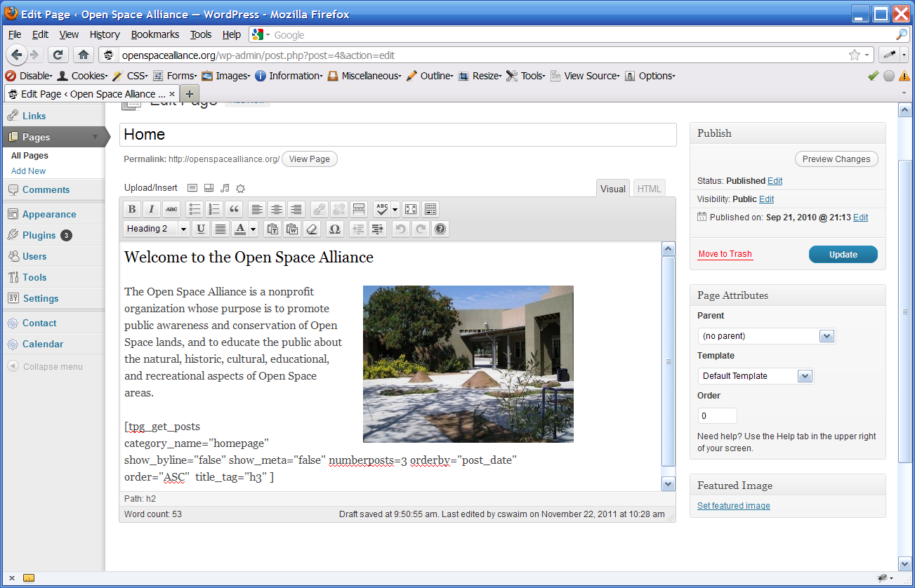
Task: Click the undo arrow in editor
Action: point(400,229)
